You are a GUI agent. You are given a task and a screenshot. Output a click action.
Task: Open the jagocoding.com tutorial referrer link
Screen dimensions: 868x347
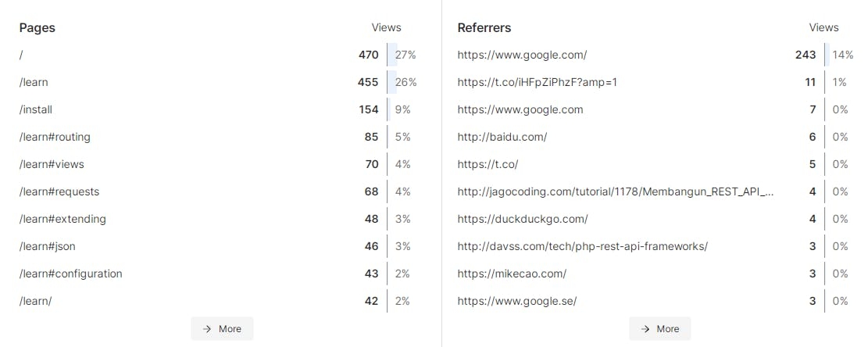coord(616,191)
